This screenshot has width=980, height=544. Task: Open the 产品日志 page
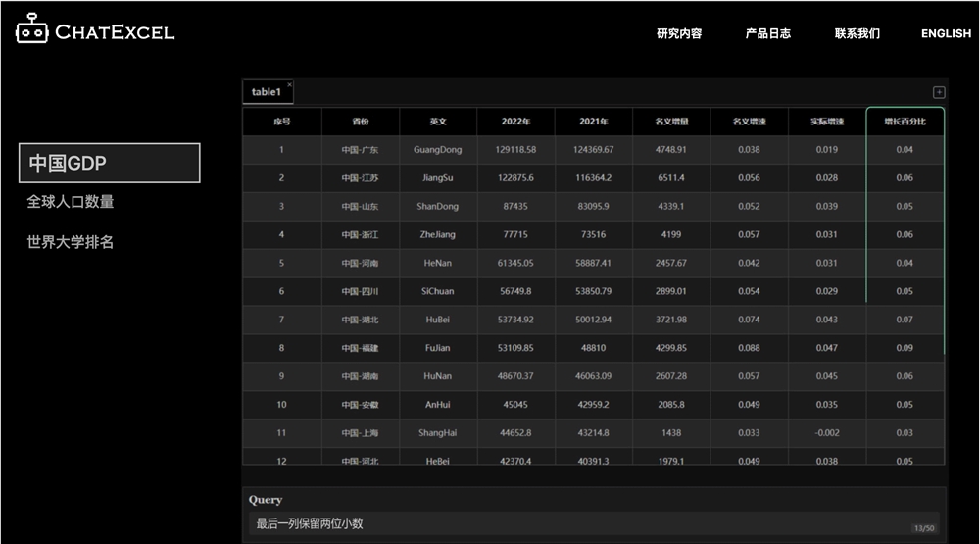pos(767,33)
